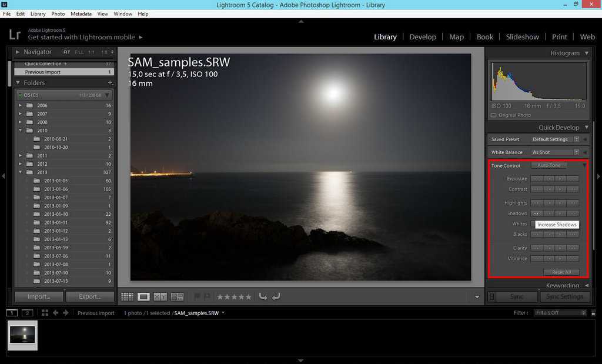Viewport: 602px width, 364px height.
Task: Select FILL zoom mode in Navigator
Action: tap(79, 52)
